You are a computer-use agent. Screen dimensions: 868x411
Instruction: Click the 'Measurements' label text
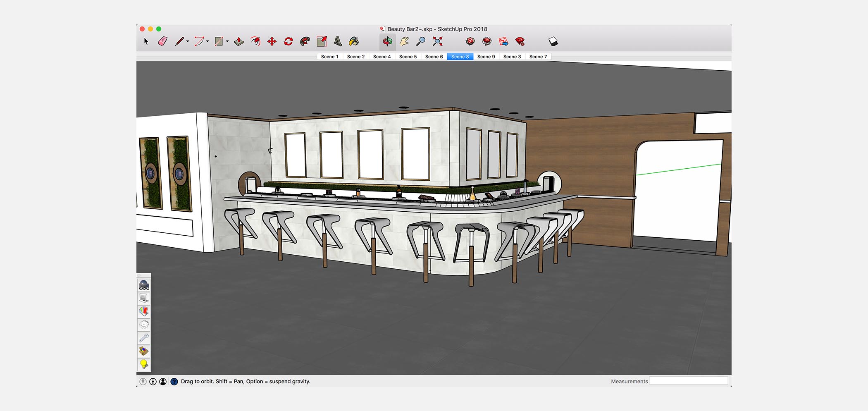click(630, 382)
